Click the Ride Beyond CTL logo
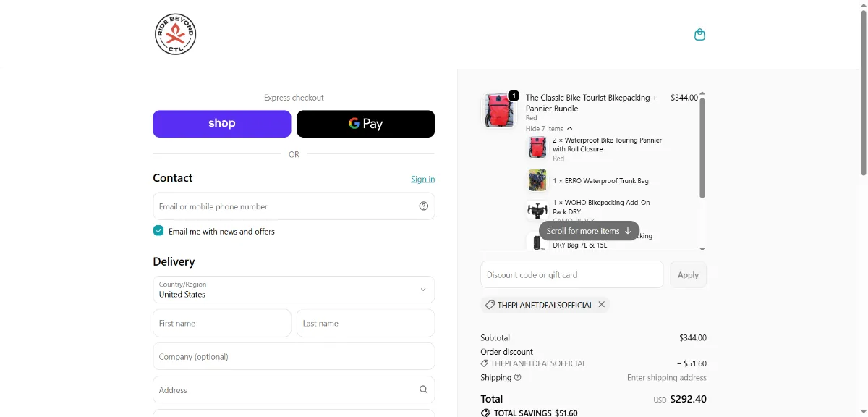Screen dimensions: 868x417 pos(176,34)
